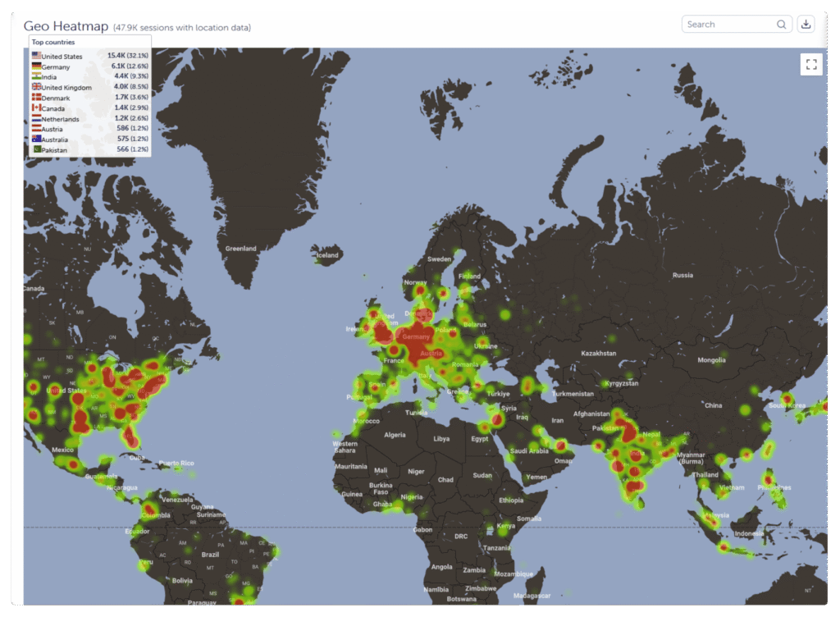Click the Finland map label
Image resolution: width=840 pixels, height=617 pixels.
pos(469,277)
